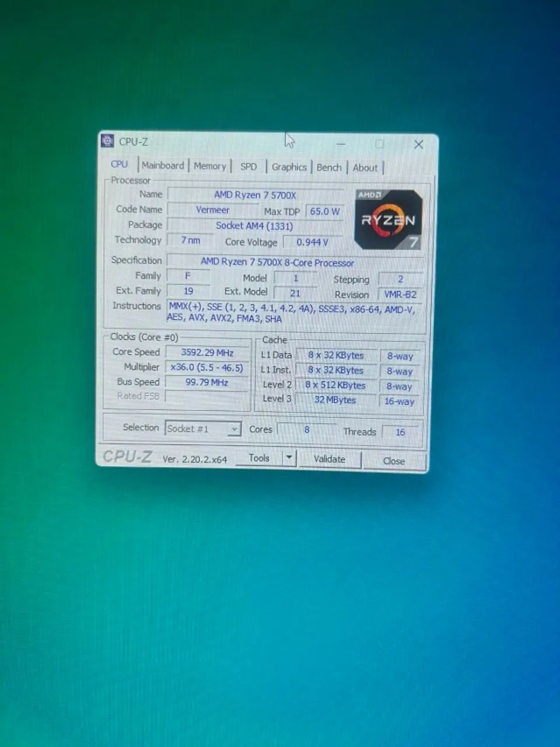Click the Tools button

(259, 458)
